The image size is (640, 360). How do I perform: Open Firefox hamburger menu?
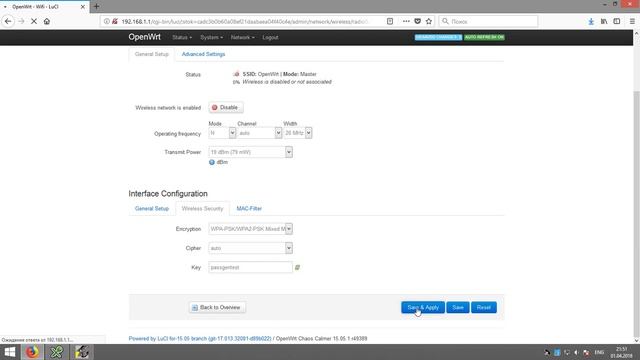(x=632, y=21)
